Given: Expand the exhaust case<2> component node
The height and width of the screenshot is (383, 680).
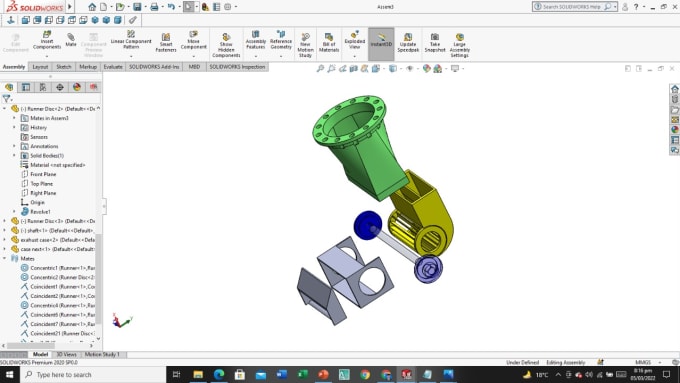Looking at the screenshot, I should 5,239.
